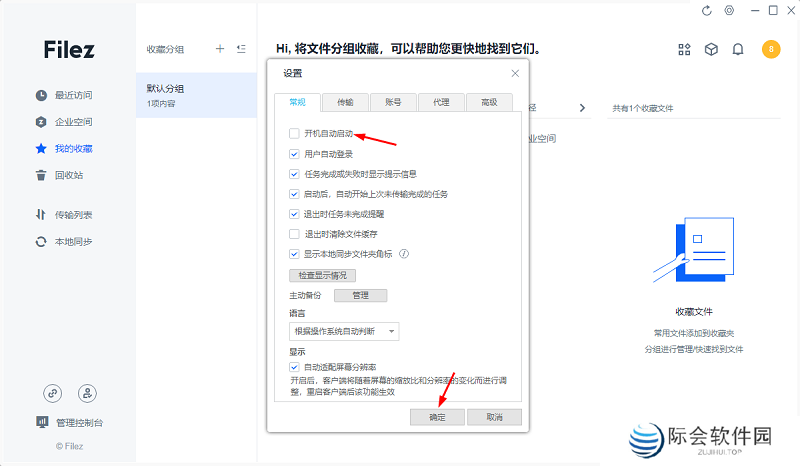Image resolution: width=800 pixels, height=466 pixels.
Task: Toggle 任务完成或失败时显示提示信息 checkbox
Action: (294, 174)
